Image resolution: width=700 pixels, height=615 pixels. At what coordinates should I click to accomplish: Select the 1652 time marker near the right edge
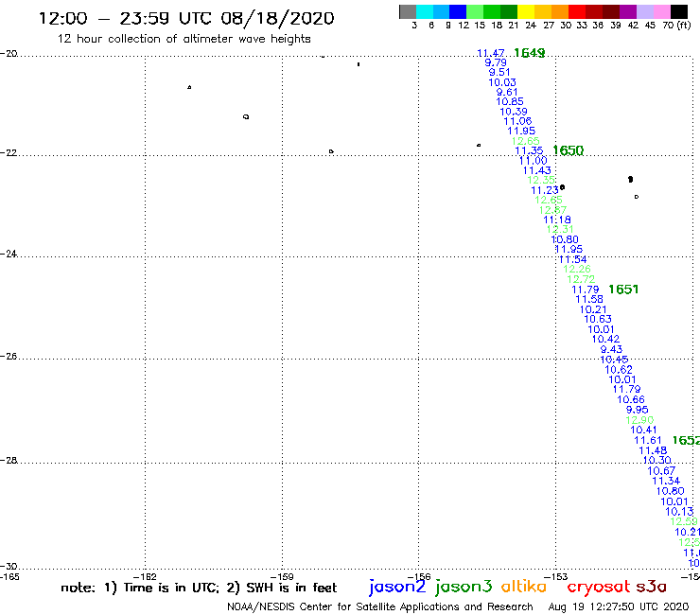(686, 440)
